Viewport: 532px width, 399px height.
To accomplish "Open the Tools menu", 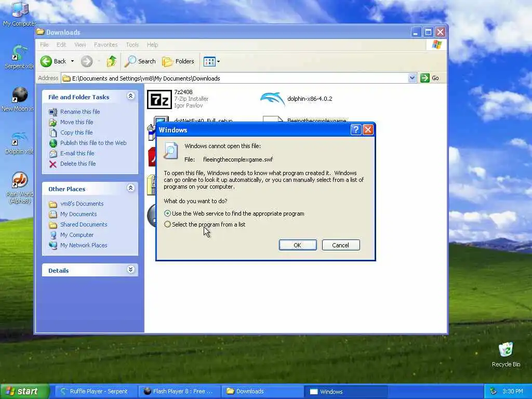I will pyautogui.click(x=132, y=45).
